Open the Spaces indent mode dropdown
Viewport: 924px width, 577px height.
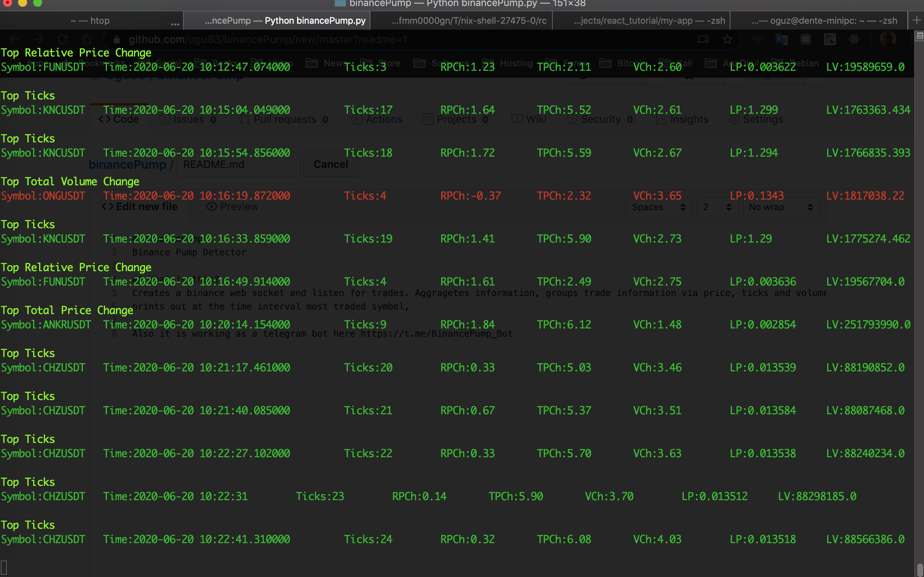click(659, 207)
